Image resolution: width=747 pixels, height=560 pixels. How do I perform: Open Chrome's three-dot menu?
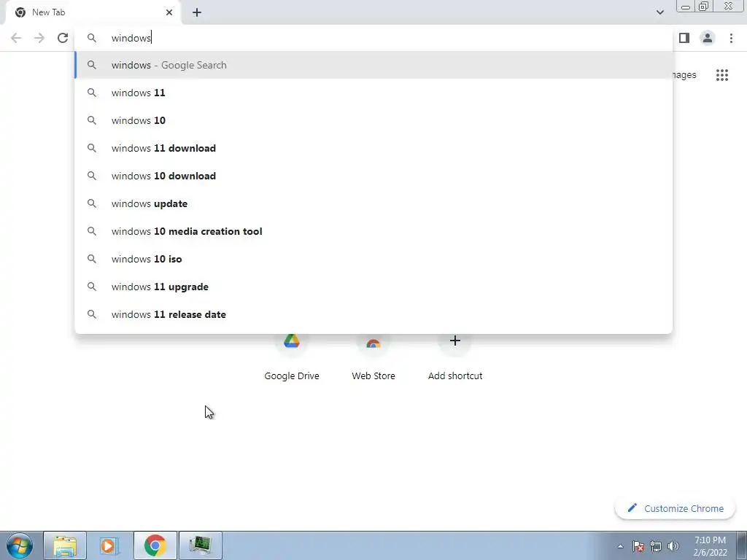click(731, 38)
